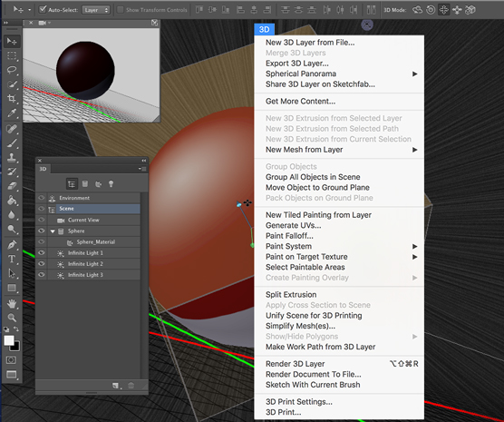The width and height of the screenshot is (504, 422).
Task: Open the Auto-Select Layer dropdown
Action: [x=96, y=10]
